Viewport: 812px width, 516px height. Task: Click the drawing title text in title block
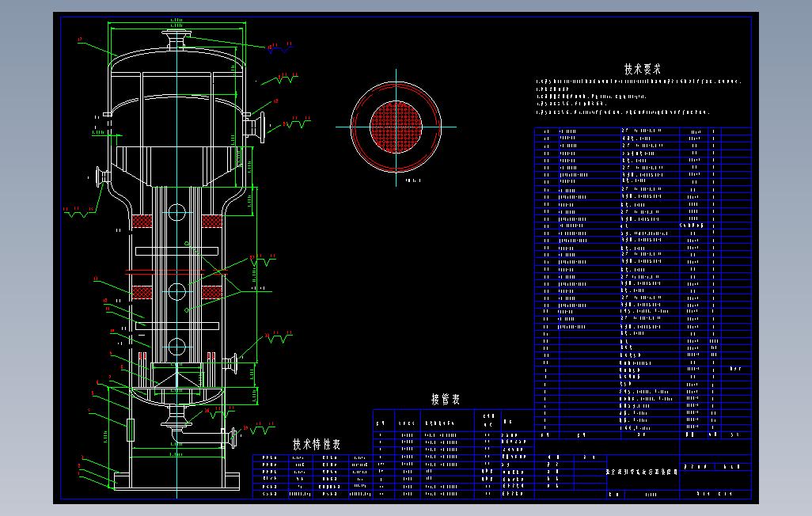[x=642, y=472]
